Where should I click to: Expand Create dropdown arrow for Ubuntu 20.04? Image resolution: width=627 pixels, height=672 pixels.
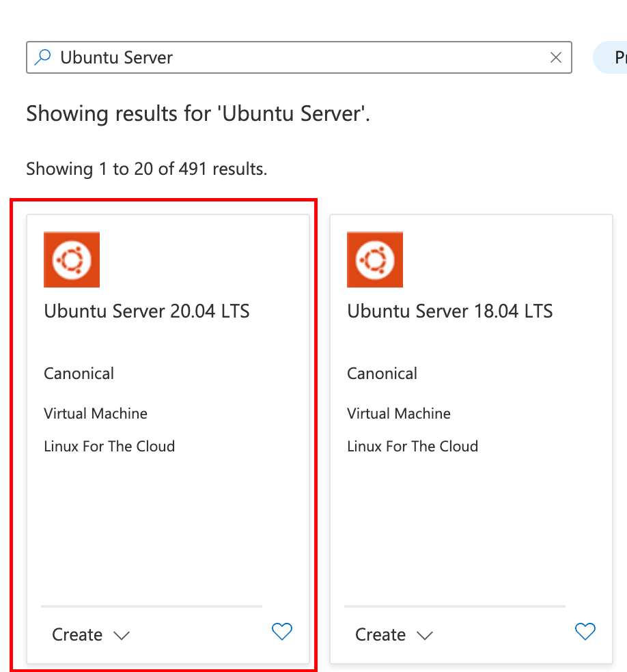[x=122, y=635]
